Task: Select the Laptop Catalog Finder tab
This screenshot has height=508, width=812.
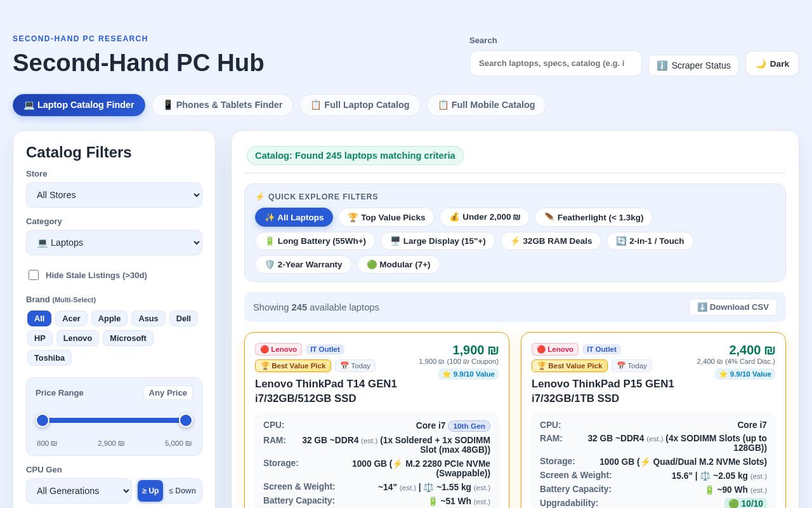Action: click(x=79, y=105)
